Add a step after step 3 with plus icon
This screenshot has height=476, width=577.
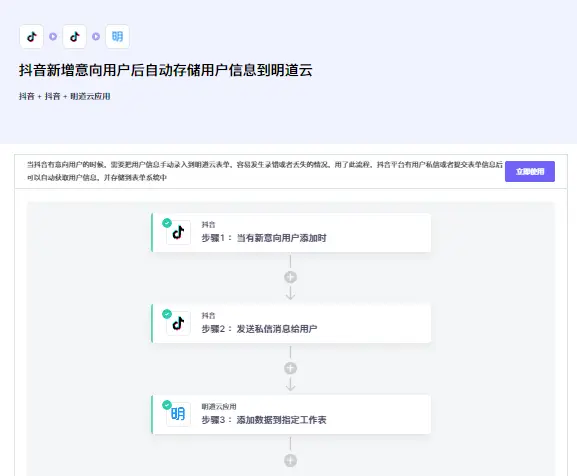pyautogui.click(x=290, y=460)
